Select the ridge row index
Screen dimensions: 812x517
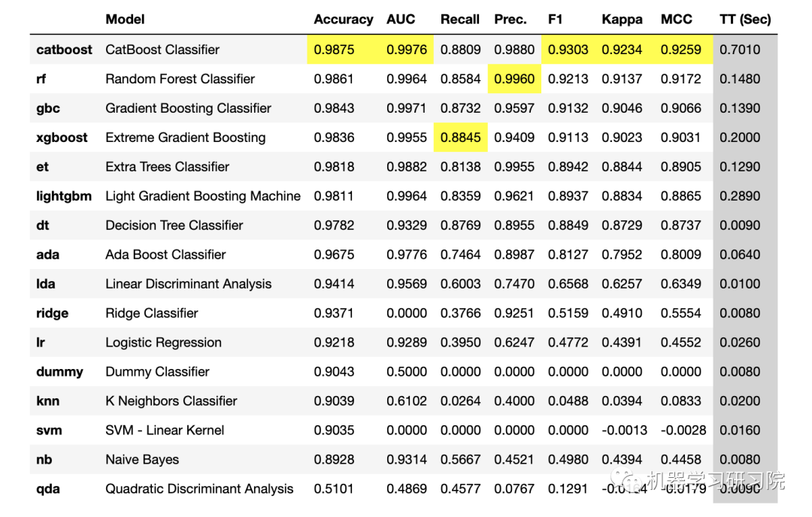click(53, 313)
